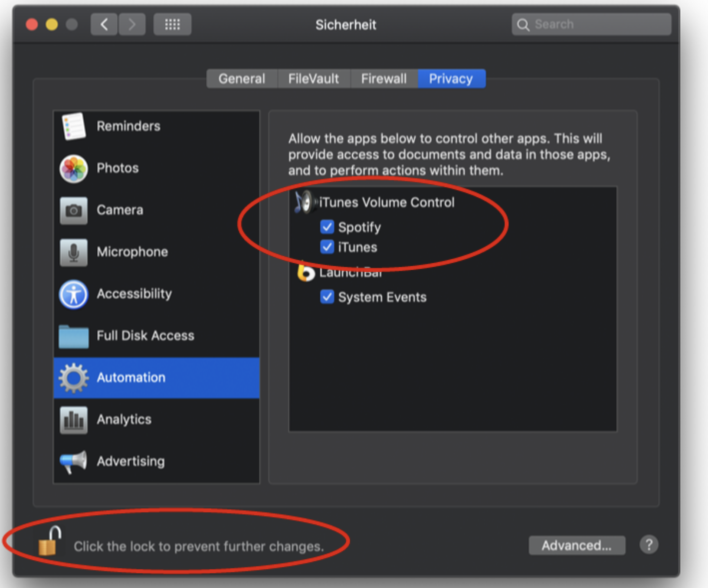Select the Reminders privacy category
Image resolution: width=708 pixels, height=588 pixels.
[x=128, y=126]
